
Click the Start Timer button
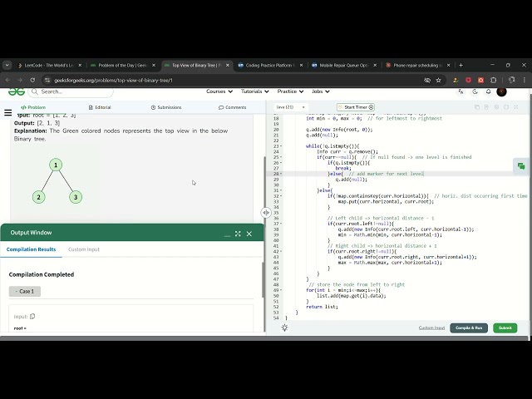356,107
